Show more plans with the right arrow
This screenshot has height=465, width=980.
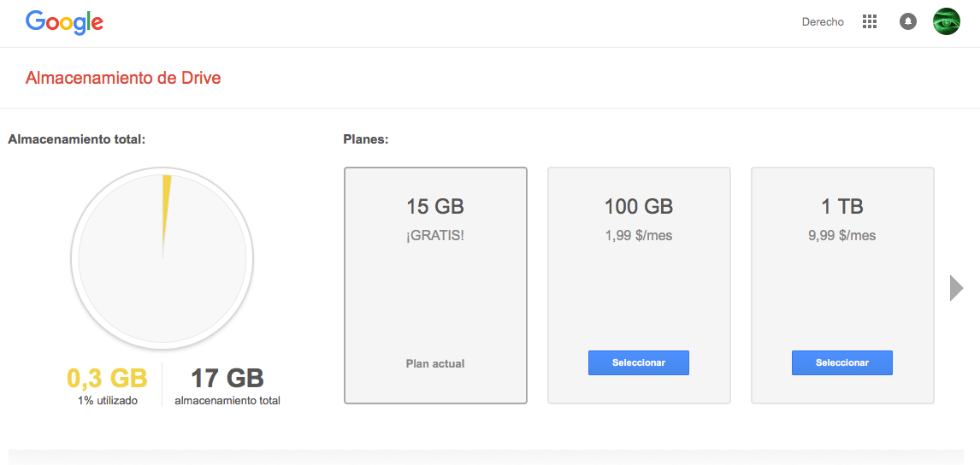click(956, 288)
